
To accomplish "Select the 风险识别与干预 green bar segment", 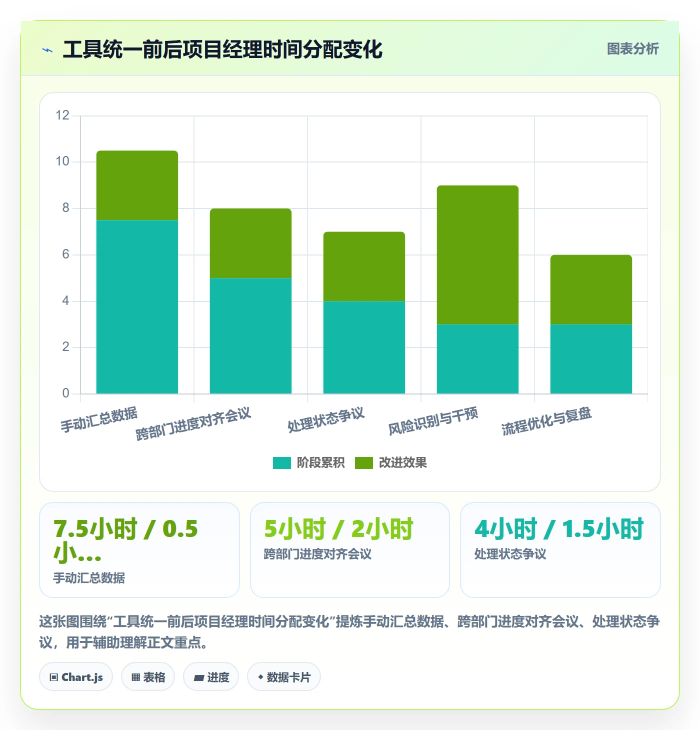I will point(477,255).
